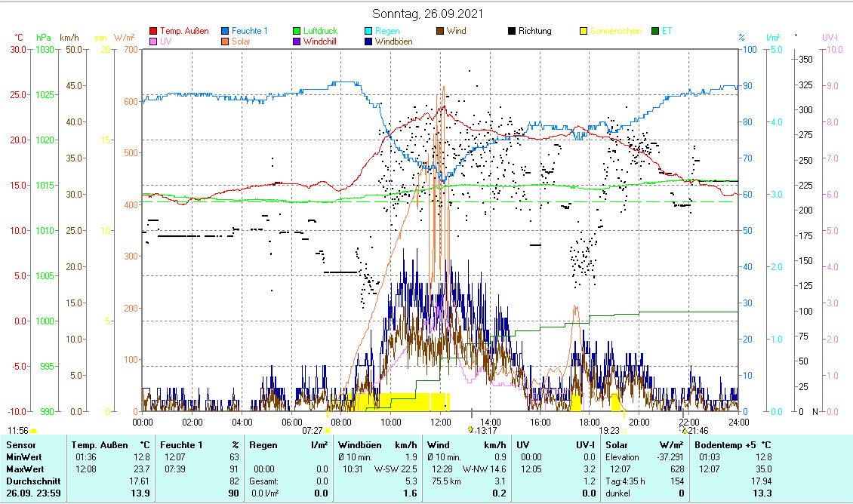The height and width of the screenshot is (504, 853).
Task: Click the purple Windchill legend square
Action: pos(297,41)
